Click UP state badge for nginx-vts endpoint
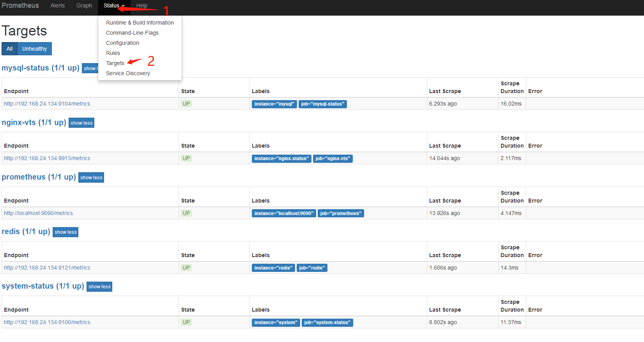Screen dimensions: 644x342 pyautogui.click(x=186, y=158)
